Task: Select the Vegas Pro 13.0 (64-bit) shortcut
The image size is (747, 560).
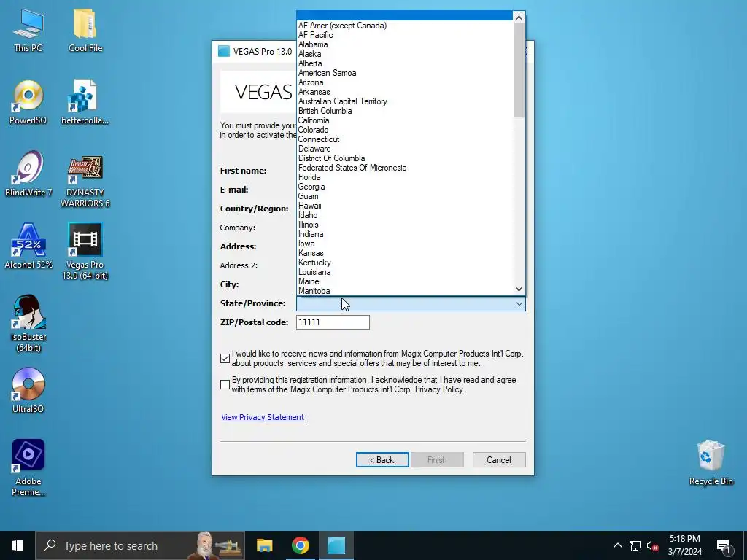Action: pyautogui.click(x=85, y=252)
